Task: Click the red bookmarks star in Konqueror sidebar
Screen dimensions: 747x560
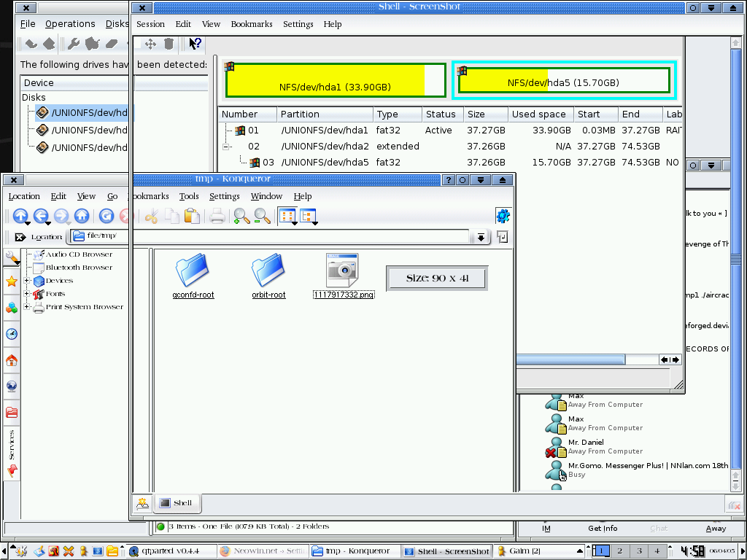Action: coord(12,282)
